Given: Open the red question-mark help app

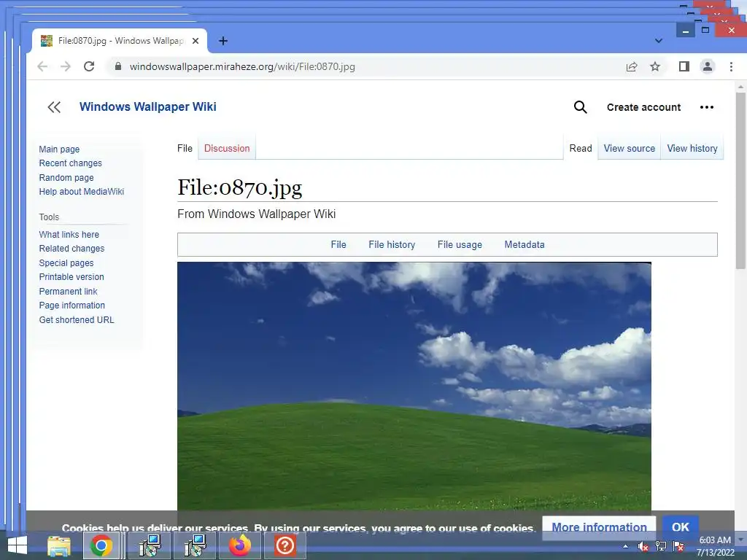Looking at the screenshot, I should pyautogui.click(x=285, y=545).
